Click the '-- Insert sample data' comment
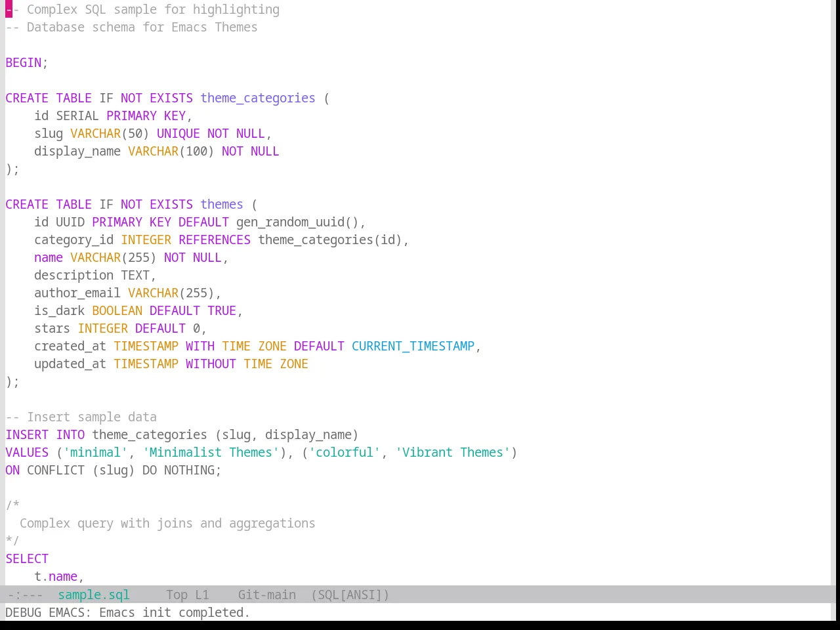840x630 pixels. 81,417
